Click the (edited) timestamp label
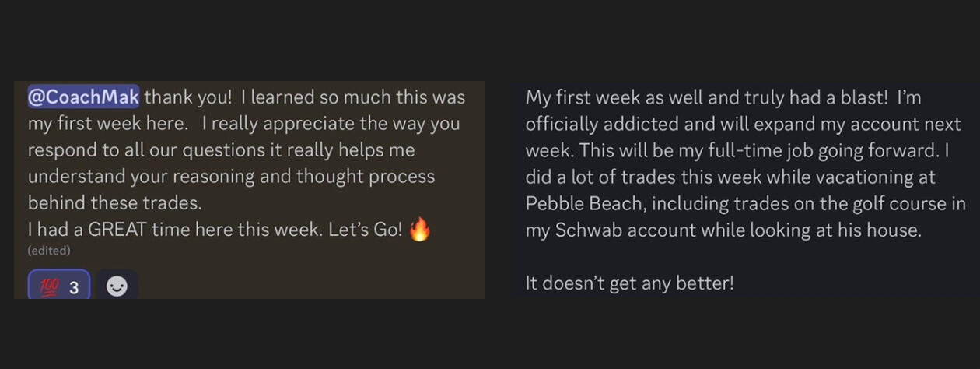The height and width of the screenshot is (369, 980). (x=49, y=251)
